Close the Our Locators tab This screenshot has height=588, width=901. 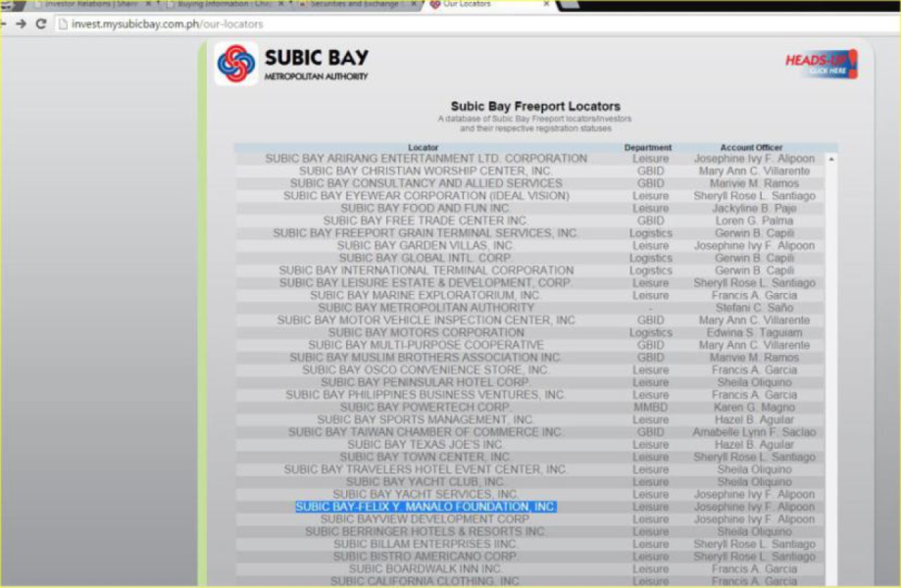point(546,4)
